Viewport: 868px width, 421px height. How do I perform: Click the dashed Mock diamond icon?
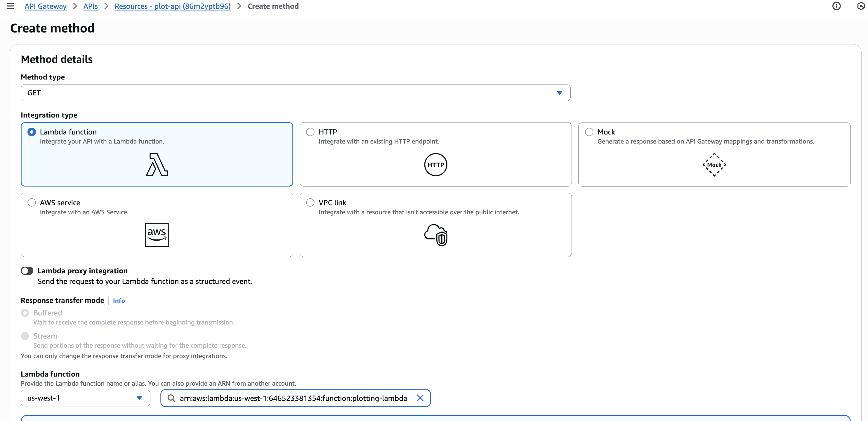tap(714, 165)
